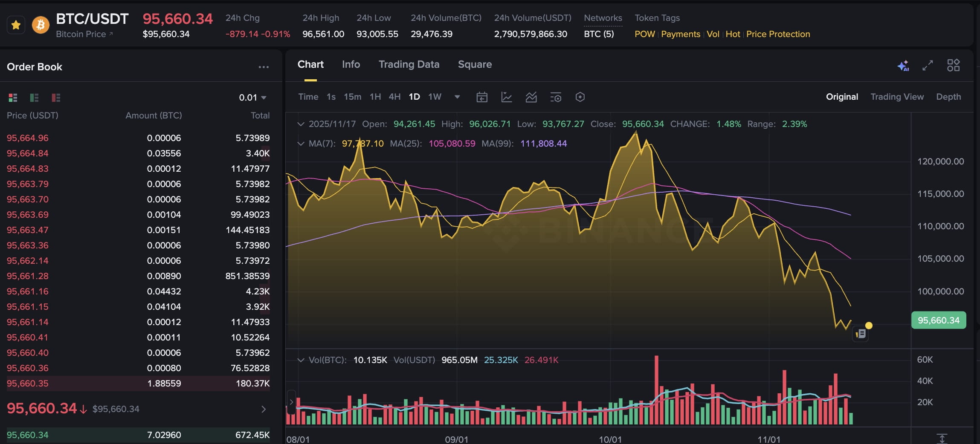Open the widgets grid panel
980x444 pixels.
953,65
